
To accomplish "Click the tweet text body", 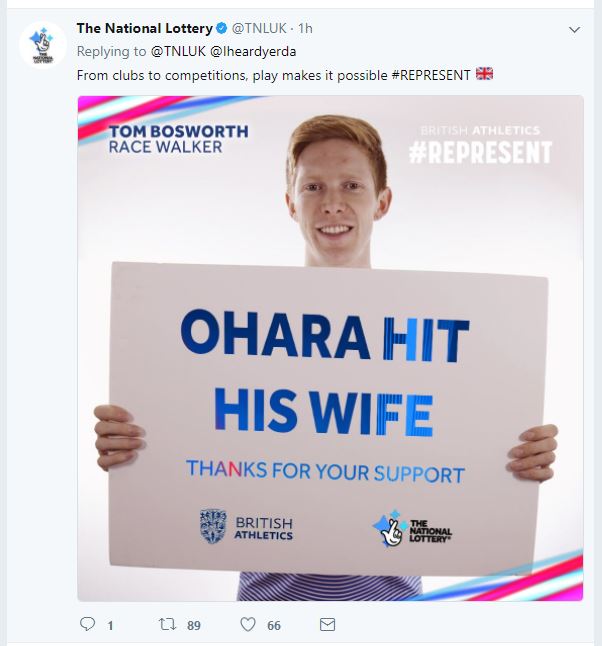I will pos(285,75).
